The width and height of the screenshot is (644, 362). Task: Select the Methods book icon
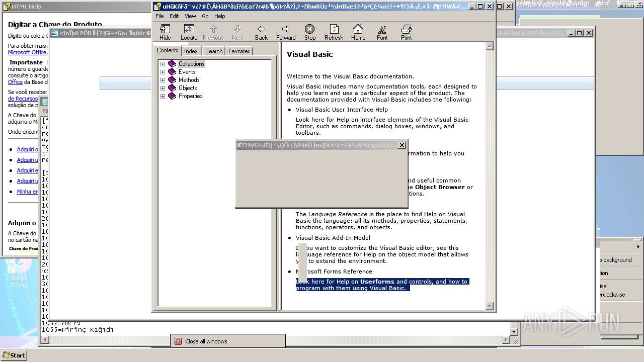(x=172, y=80)
